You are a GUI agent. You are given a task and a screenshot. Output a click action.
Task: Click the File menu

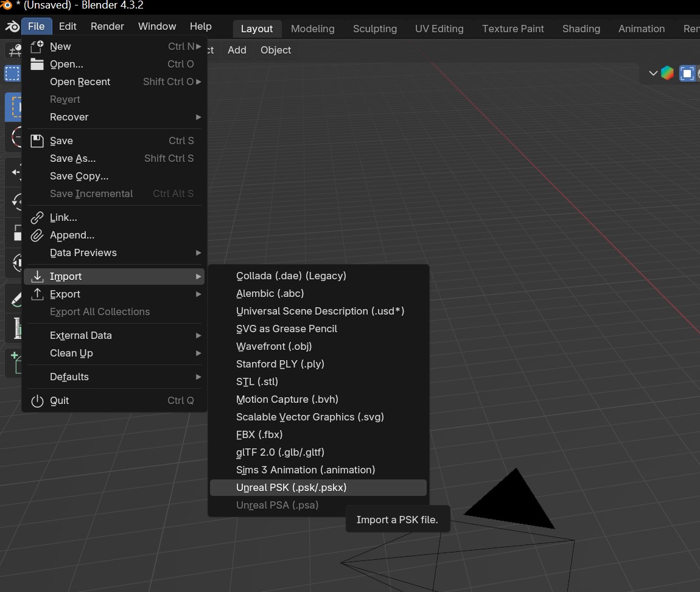pyautogui.click(x=36, y=26)
